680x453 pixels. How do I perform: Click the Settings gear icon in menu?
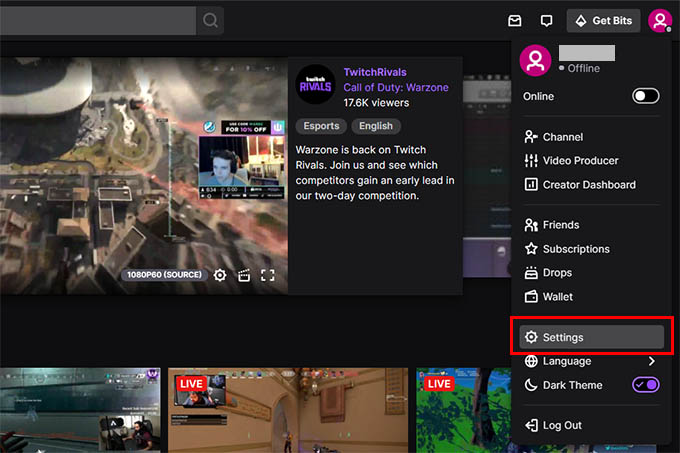pyautogui.click(x=531, y=337)
